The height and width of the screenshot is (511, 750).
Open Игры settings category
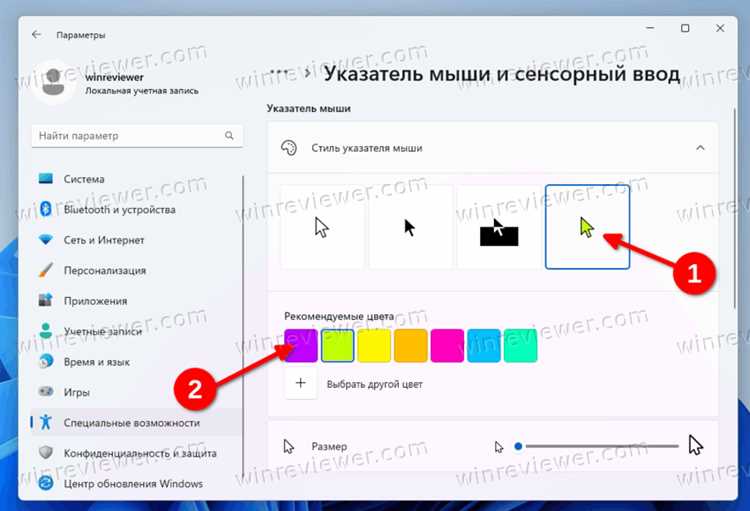click(x=138, y=392)
